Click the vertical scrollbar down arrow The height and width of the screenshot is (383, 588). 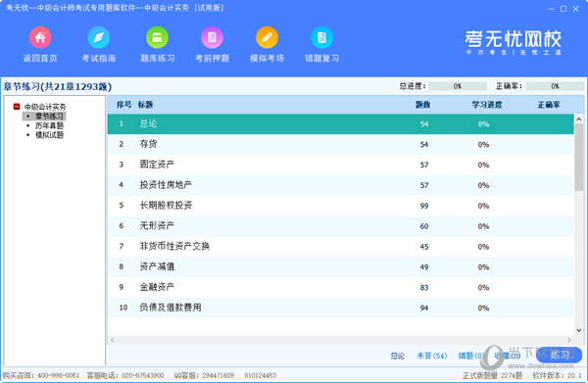pyautogui.click(x=578, y=330)
